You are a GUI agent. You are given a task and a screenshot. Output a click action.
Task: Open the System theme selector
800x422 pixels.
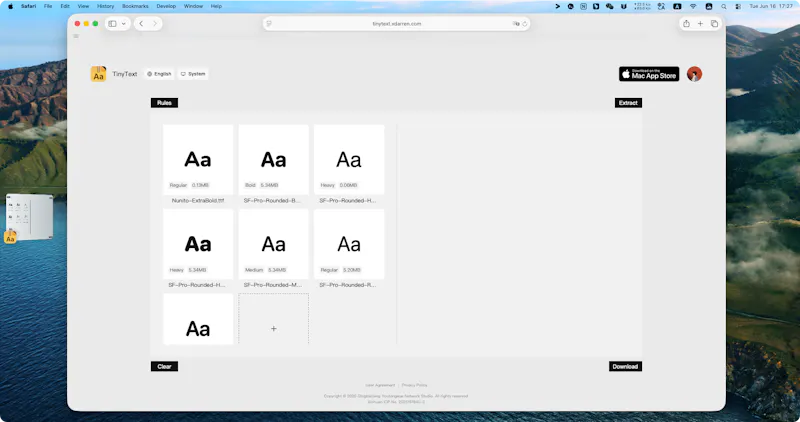pos(193,74)
